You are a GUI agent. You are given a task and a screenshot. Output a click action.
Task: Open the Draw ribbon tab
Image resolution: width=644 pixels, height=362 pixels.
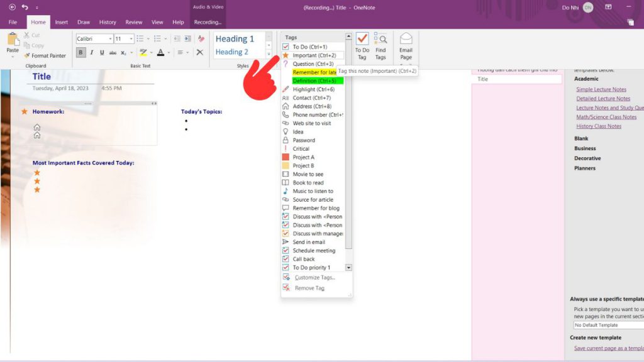coord(84,22)
